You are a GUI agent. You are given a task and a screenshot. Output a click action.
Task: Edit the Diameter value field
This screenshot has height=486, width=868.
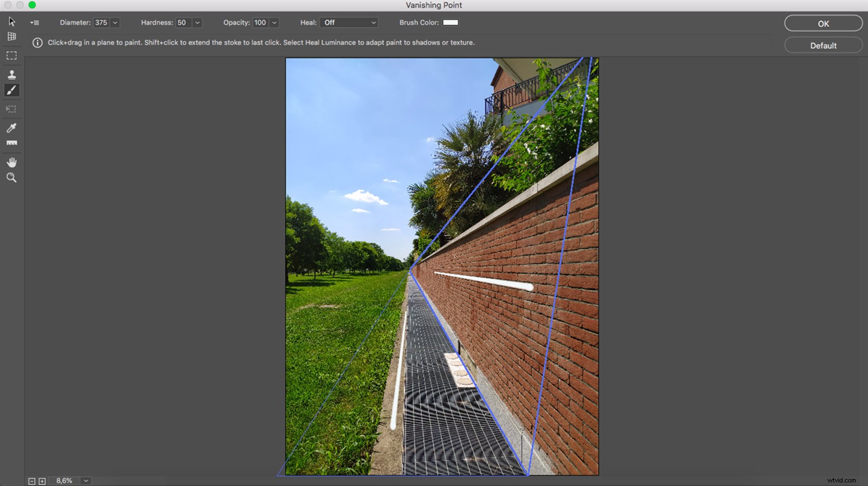102,23
